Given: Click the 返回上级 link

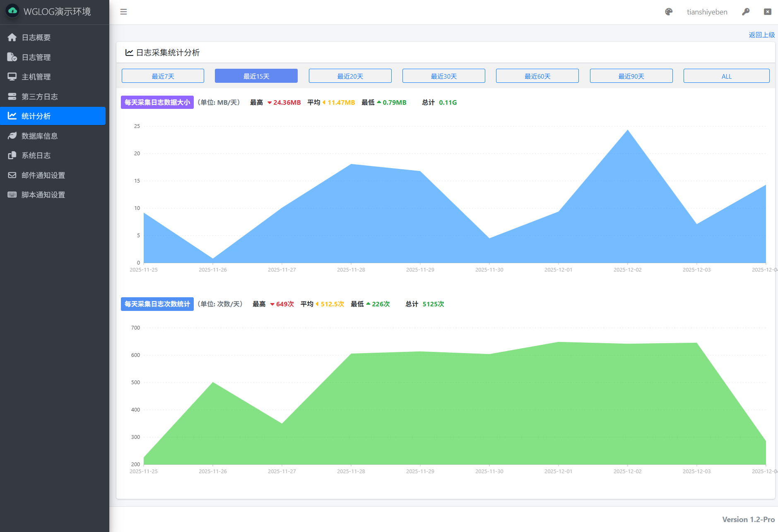Looking at the screenshot, I should coord(762,35).
